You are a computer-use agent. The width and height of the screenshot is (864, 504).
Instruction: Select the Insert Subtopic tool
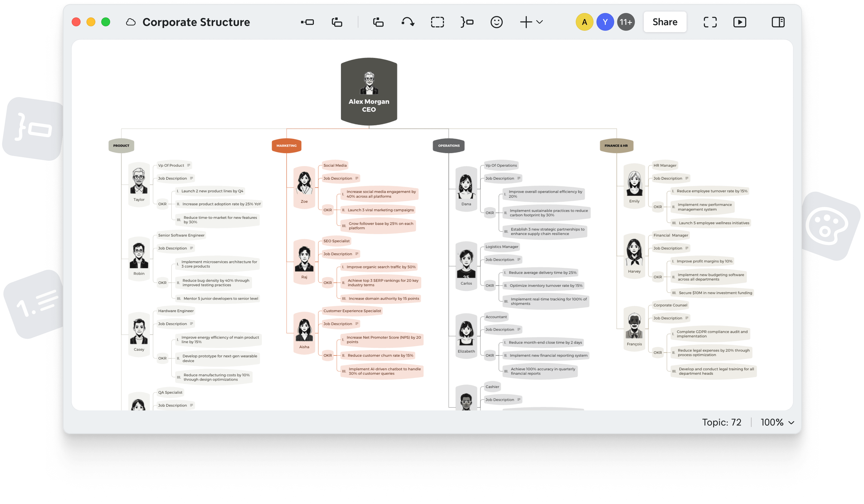coord(337,22)
